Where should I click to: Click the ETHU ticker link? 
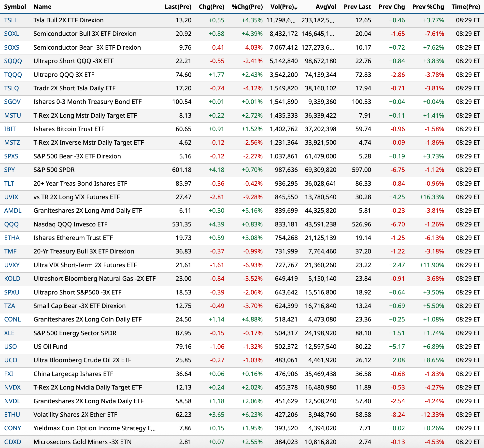tap(12, 415)
